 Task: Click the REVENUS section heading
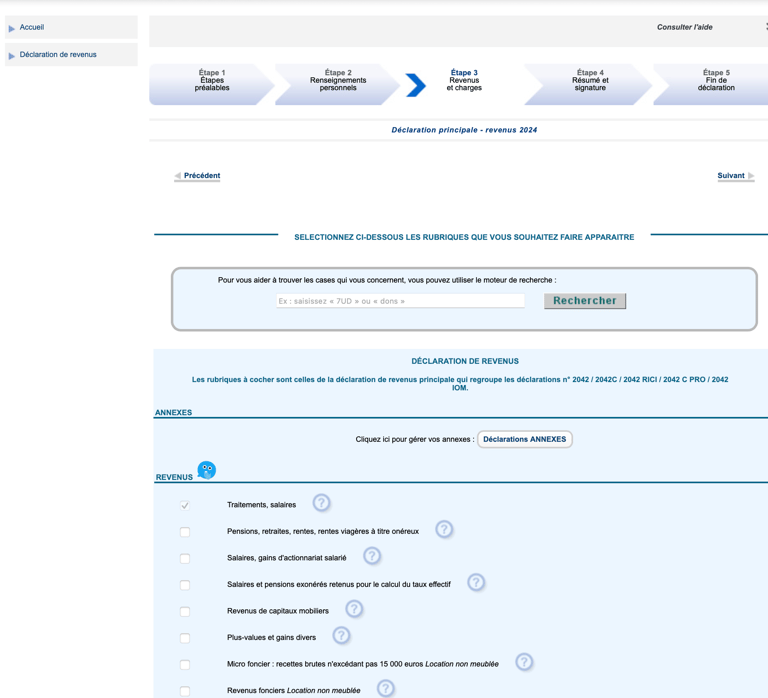tap(174, 478)
